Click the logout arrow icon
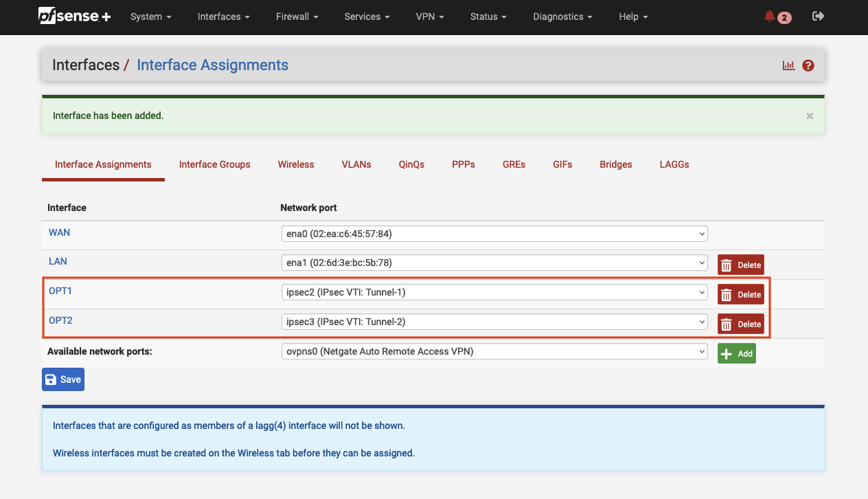The height and width of the screenshot is (499, 868). coord(818,16)
